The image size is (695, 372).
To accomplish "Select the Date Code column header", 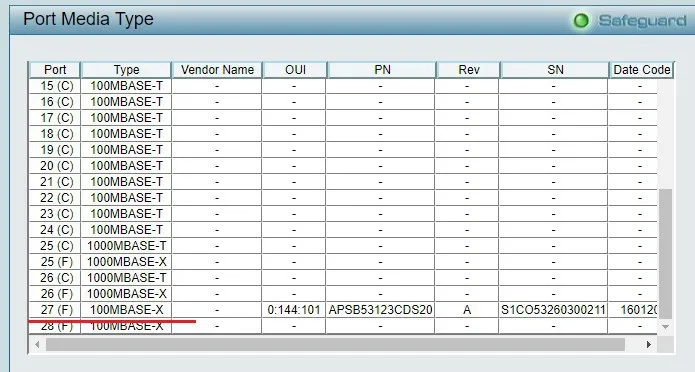I will click(641, 70).
